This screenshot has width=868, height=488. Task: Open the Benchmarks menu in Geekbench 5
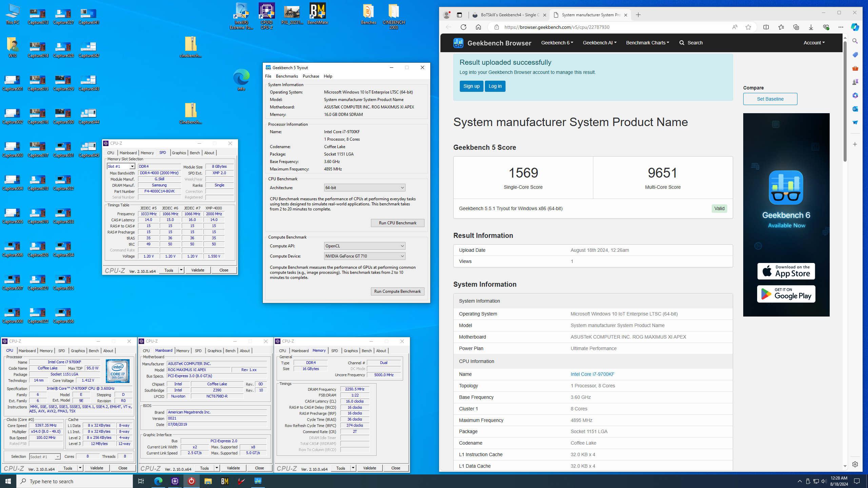click(x=287, y=76)
